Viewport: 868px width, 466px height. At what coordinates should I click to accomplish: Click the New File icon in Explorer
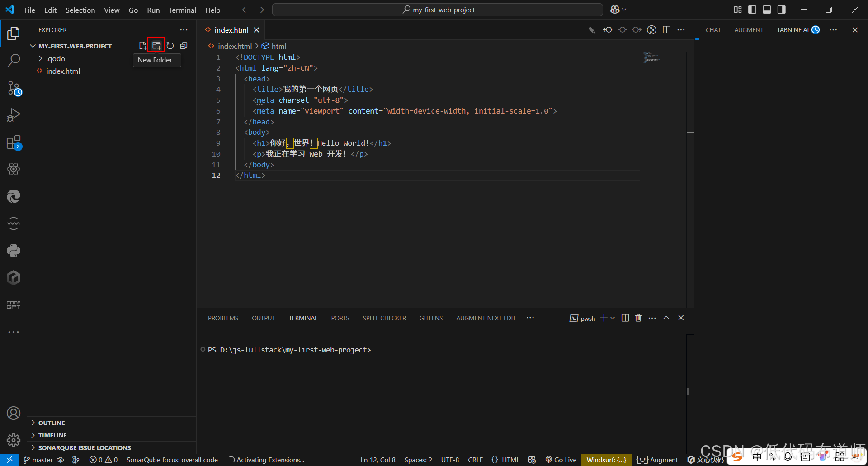(x=143, y=46)
